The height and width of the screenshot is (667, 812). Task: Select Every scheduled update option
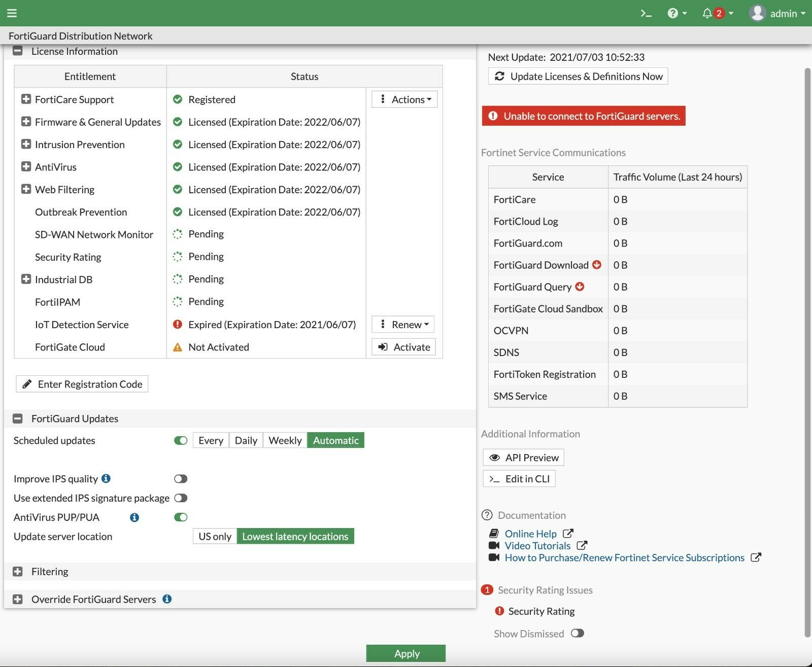pyautogui.click(x=211, y=440)
